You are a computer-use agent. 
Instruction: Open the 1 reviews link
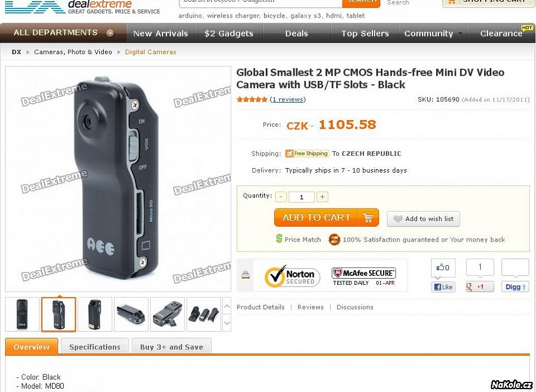(x=288, y=99)
